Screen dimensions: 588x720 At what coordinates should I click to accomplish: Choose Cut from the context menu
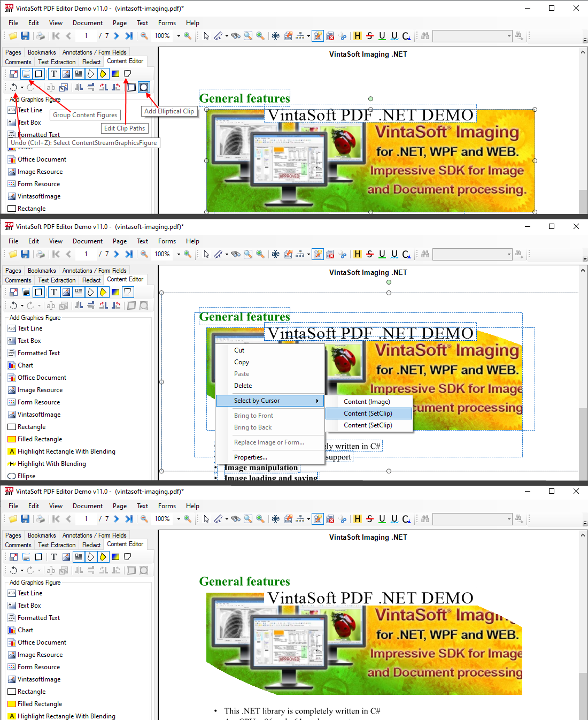239,350
